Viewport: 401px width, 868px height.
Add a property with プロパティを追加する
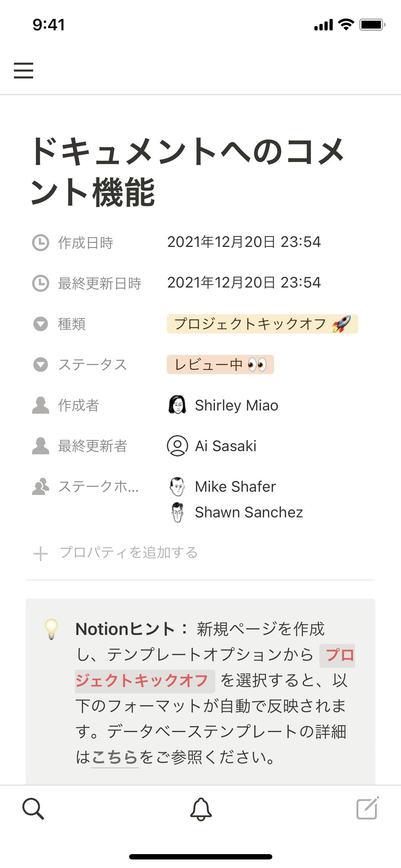point(128,553)
